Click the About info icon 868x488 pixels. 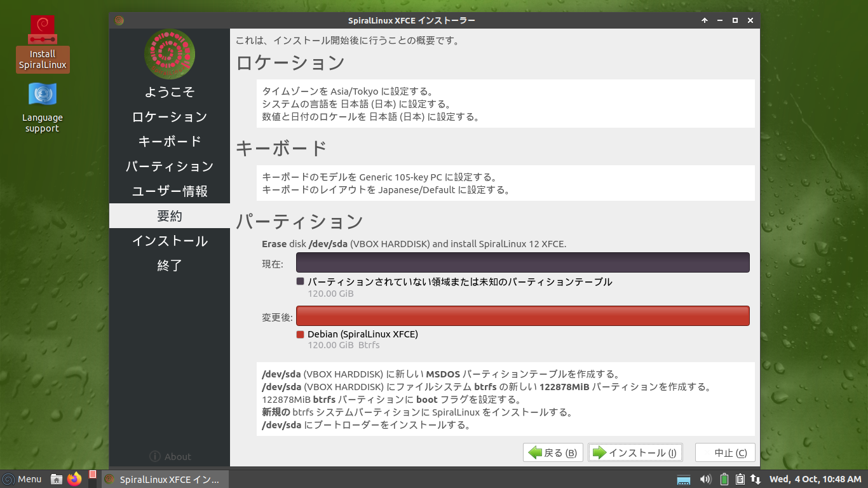click(154, 456)
